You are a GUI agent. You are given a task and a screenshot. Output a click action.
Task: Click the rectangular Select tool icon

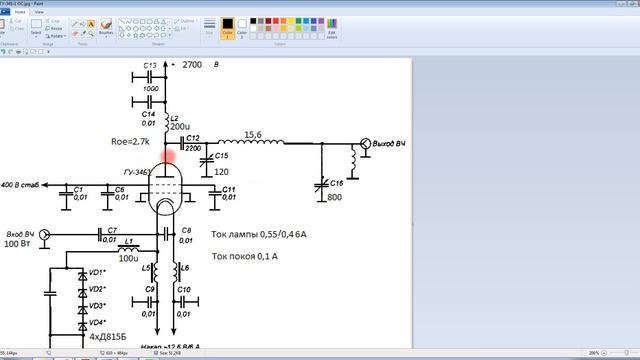[x=36, y=24]
